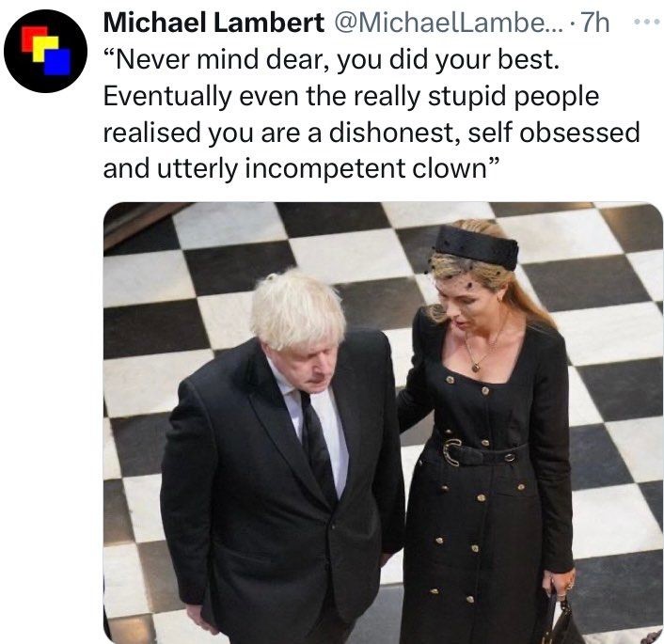Click the tweet text starting "Never mind dear"
664x644 pixels.
coord(372,114)
